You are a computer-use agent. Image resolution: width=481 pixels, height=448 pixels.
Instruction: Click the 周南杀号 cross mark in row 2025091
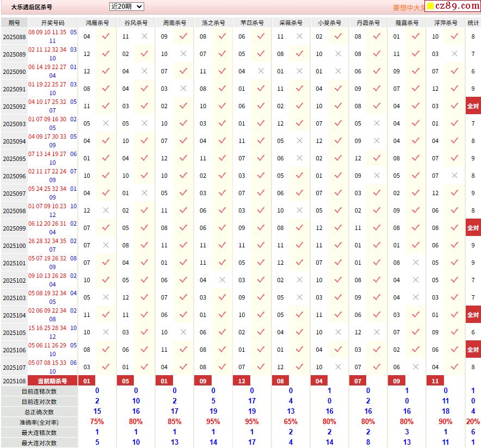(183, 88)
